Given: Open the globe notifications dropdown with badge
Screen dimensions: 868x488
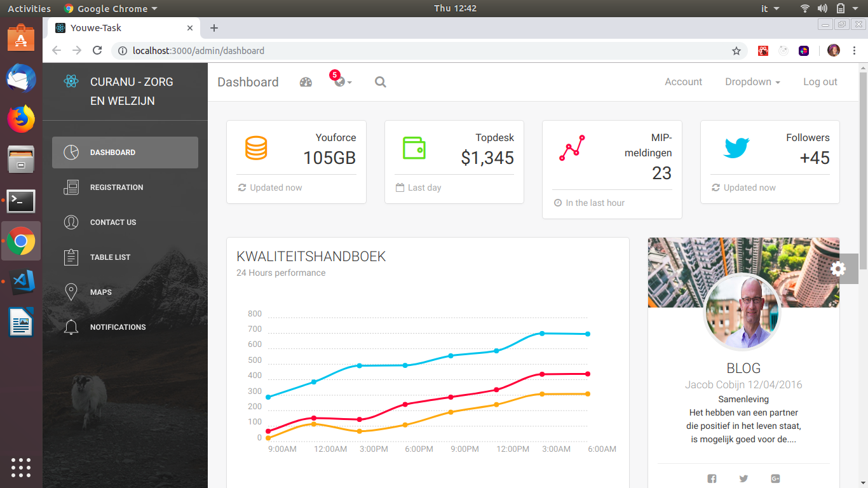Looking at the screenshot, I should click(342, 82).
